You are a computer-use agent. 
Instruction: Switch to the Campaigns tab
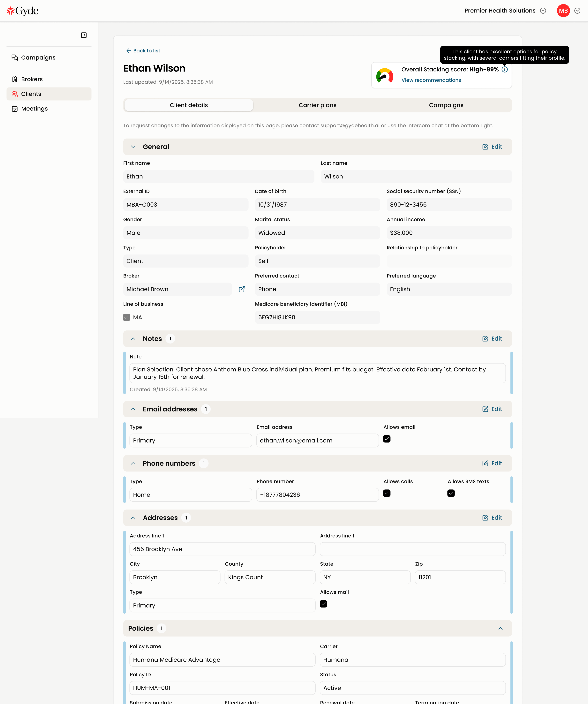[446, 105]
